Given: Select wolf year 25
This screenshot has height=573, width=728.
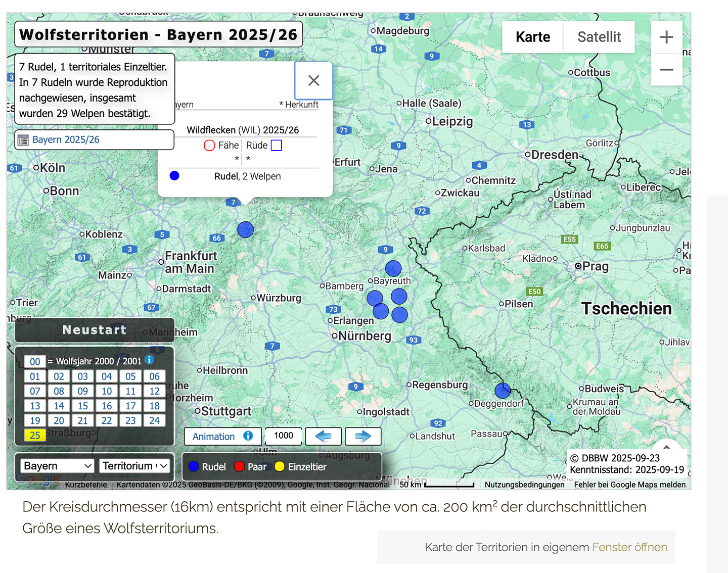Looking at the screenshot, I should pyautogui.click(x=35, y=435).
